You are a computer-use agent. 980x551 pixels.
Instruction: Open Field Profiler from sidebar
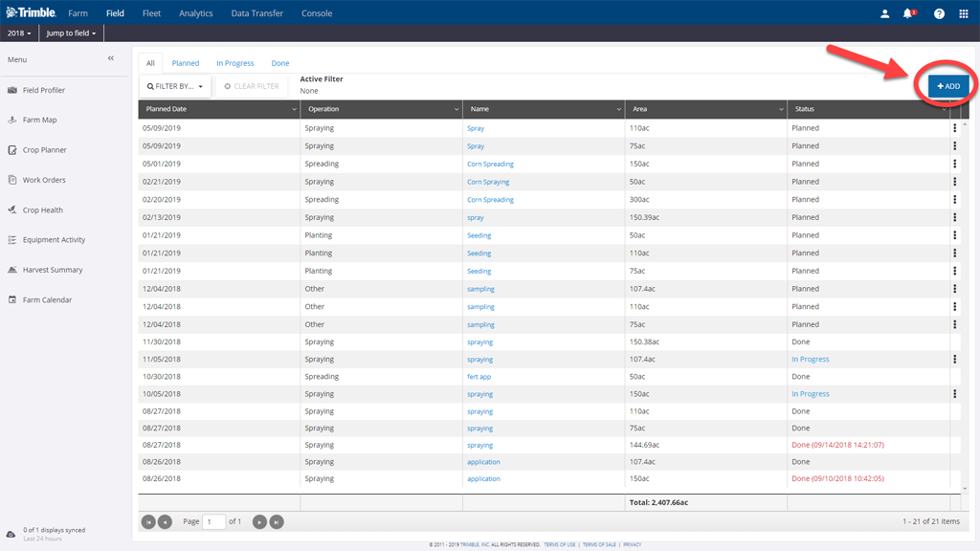tap(43, 90)
